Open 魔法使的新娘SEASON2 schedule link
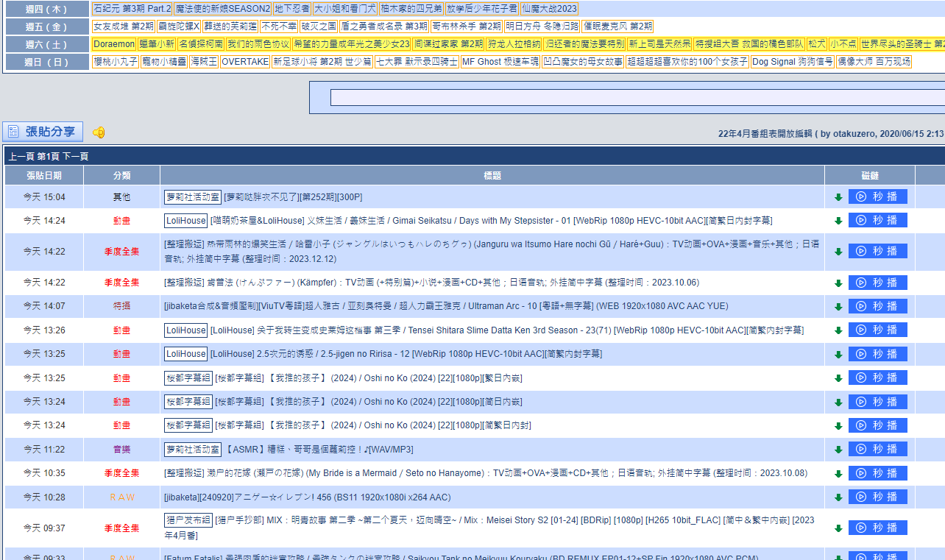 (x=223, y=9)
